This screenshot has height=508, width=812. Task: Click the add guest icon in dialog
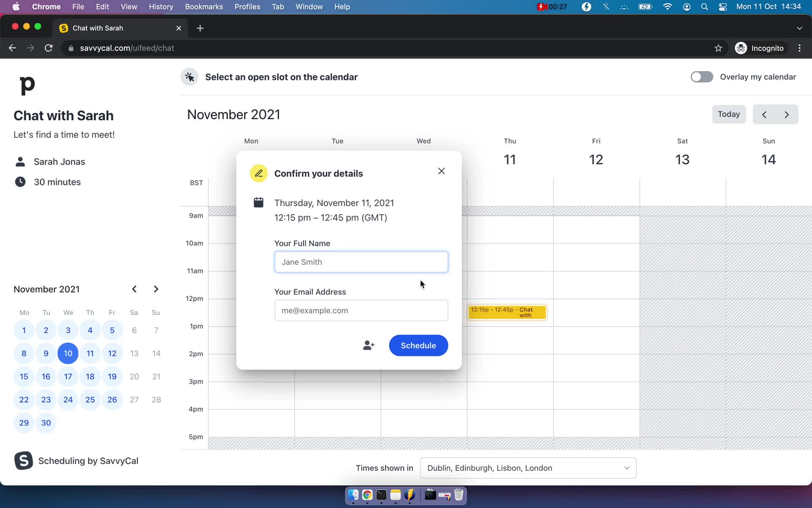pyautogui.click(x=369, y=345)
